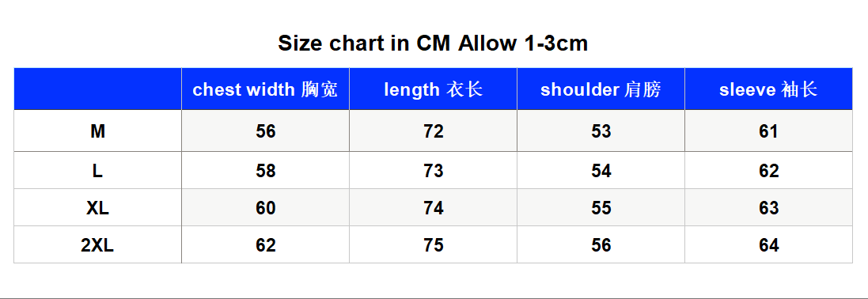Screen dimensions: 868x299
Task: Click the chest width column header
Action: click(x=265, y=89)
